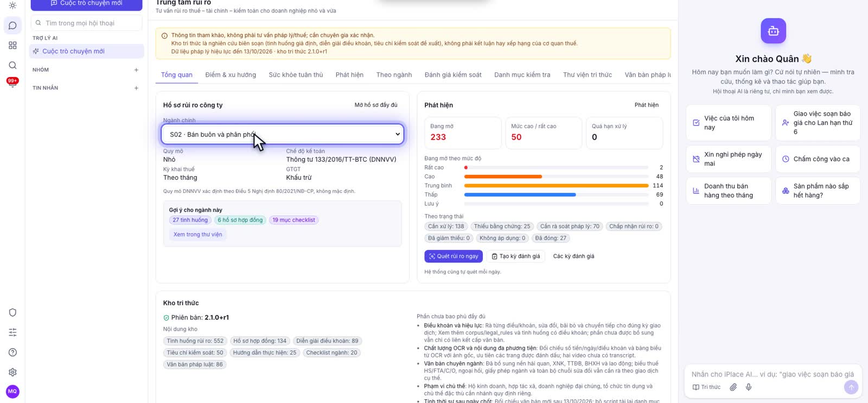Image resolution: width=868 pixels, height=403 pixels.
Task: Open the shield icon in left rail
Action: [12, 312]
